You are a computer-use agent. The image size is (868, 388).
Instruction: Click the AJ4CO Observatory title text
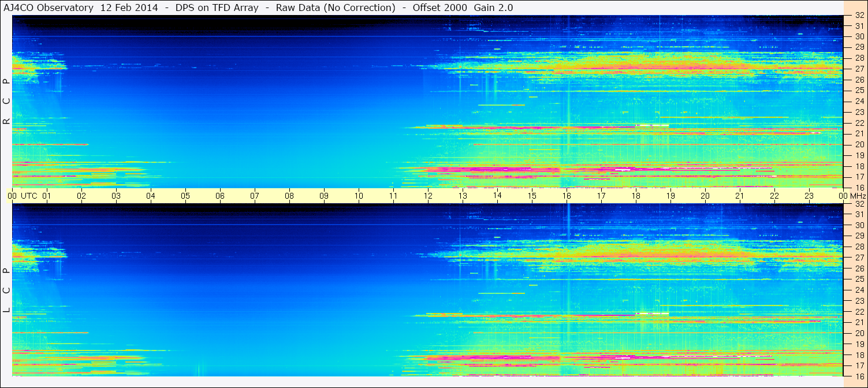click(49, 8)
